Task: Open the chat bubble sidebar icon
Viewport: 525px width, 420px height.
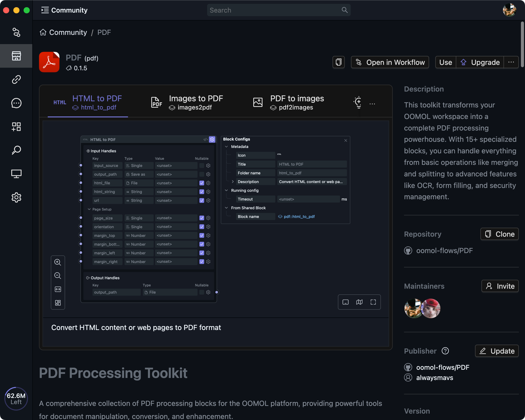Action: (16, 103)
